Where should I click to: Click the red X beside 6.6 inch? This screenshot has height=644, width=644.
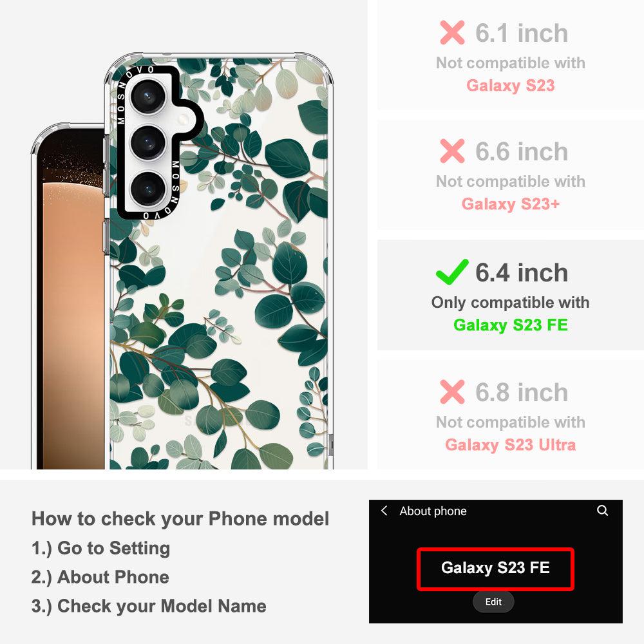[452, 151]
